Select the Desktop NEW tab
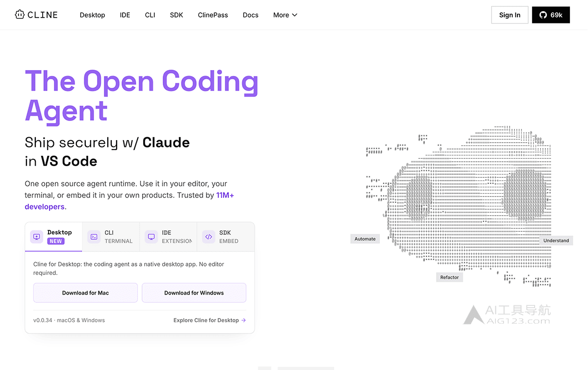 (54, 237)
